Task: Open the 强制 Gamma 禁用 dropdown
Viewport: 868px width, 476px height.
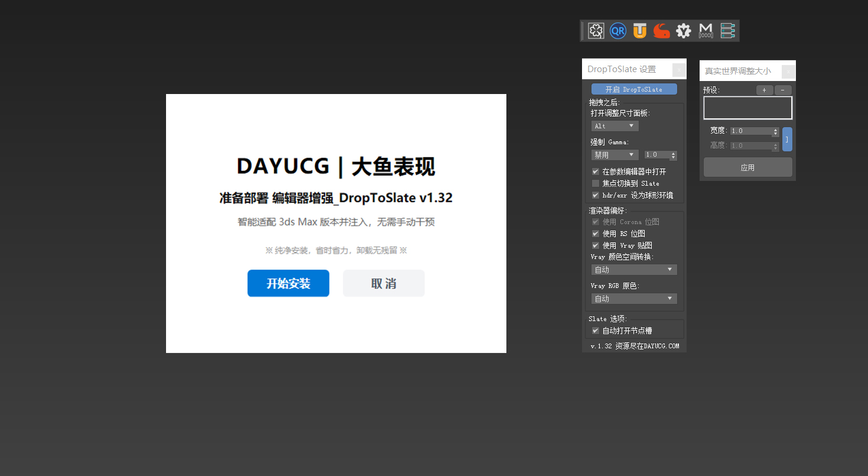Action: pos(615,155)
